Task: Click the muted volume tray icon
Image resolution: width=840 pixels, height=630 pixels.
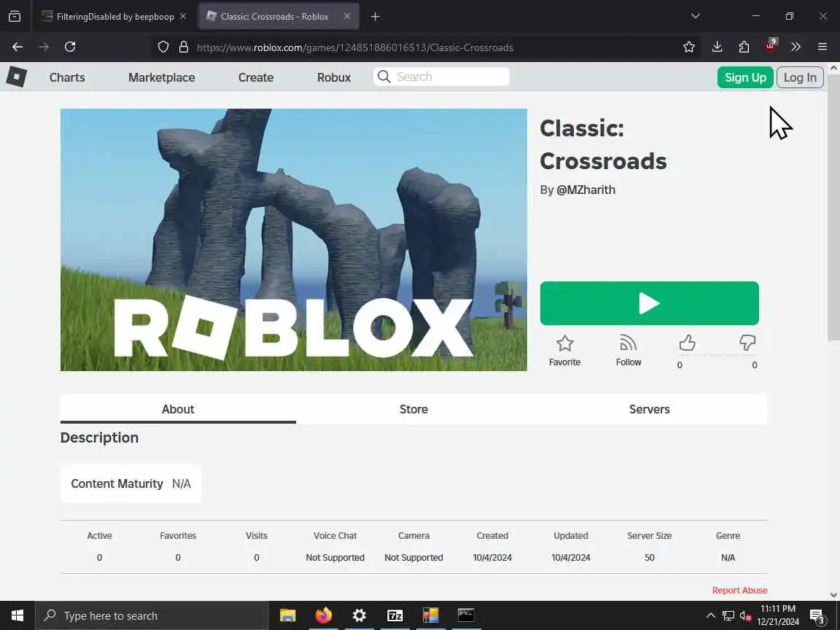Action: click(x=745, y=615)
